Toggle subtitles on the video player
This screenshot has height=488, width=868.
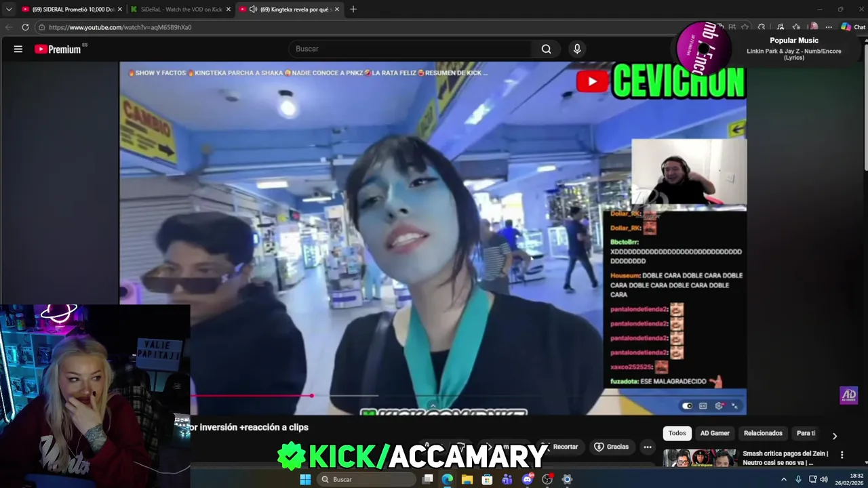pyautogui.click(x=703, y=406)
